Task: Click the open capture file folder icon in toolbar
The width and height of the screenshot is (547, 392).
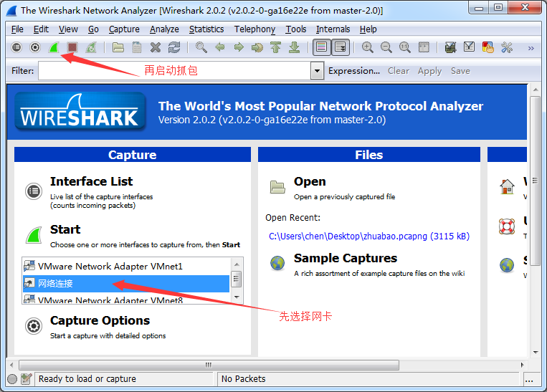Action: coord(118,47)
